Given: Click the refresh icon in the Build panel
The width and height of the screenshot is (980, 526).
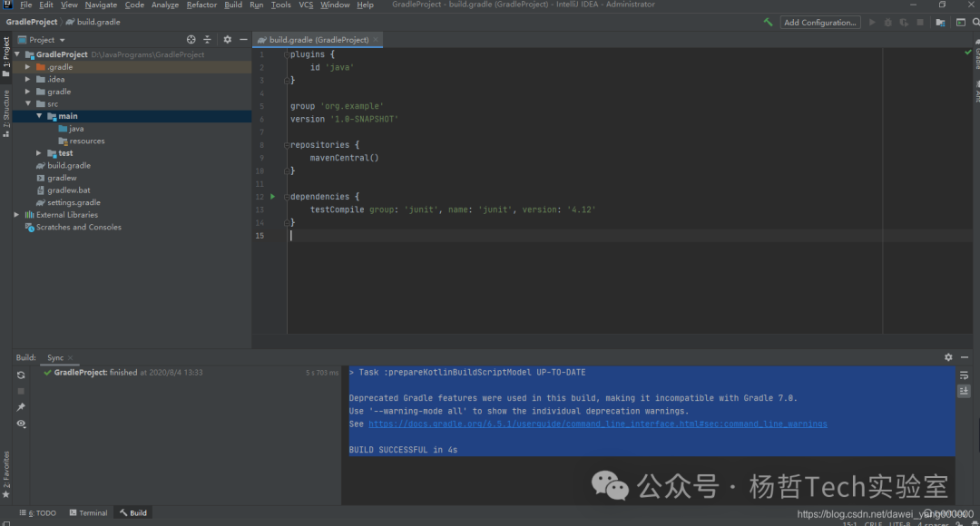Looking at the screenshot, I should [20, 375].
